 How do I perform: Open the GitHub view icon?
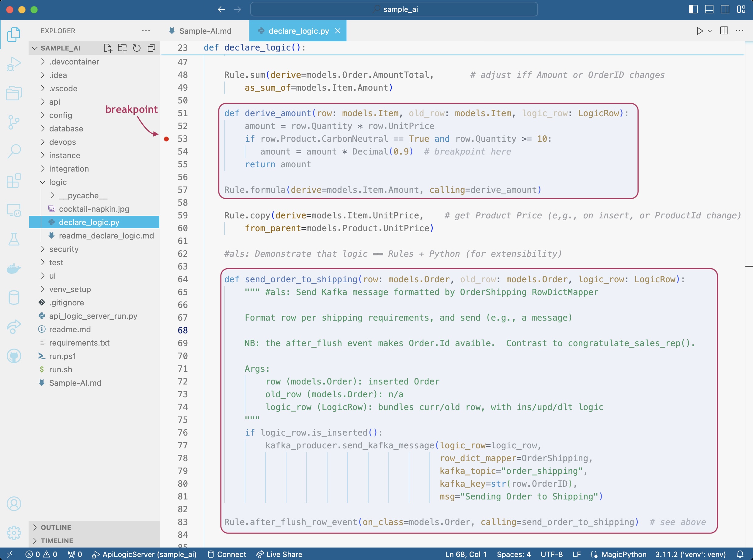(14, 356)
